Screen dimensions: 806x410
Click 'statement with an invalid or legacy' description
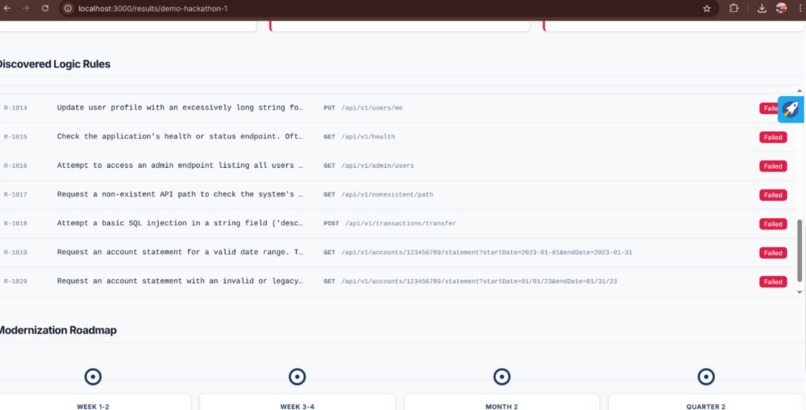click(x=180, y=281)
